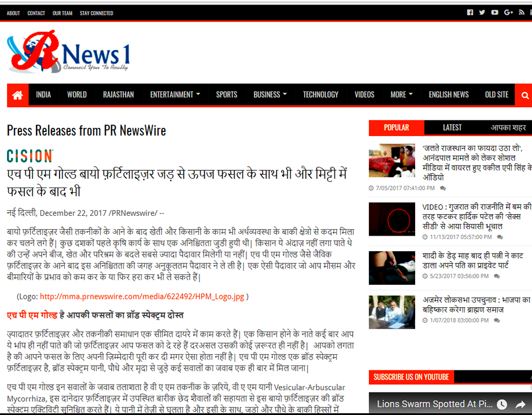
Task: Switch to the Latest tab
Action: pyautogui.click(x=452, y=128)
